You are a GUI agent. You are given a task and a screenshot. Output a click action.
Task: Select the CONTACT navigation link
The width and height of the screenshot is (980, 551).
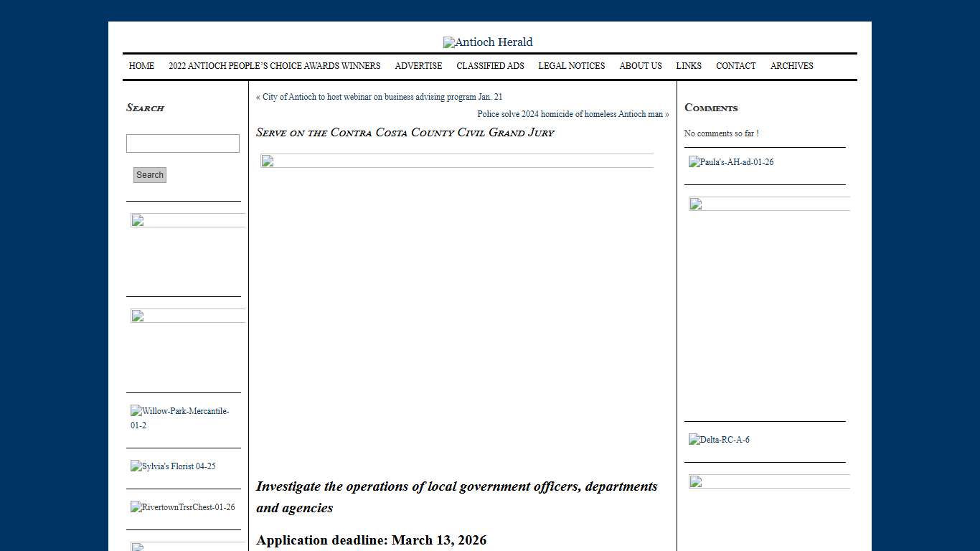click(x=735, y=66)
